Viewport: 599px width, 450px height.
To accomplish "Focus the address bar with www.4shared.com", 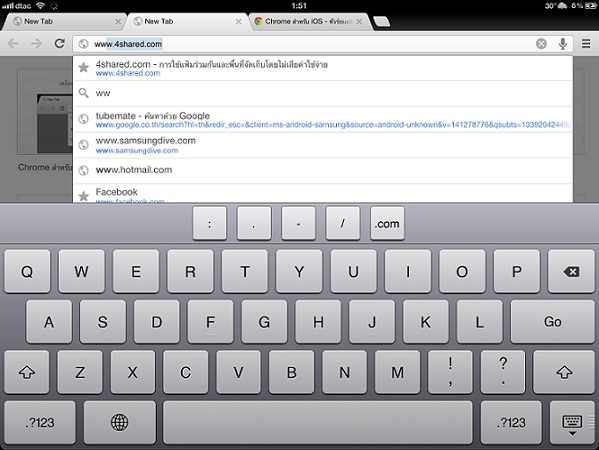I will [323, 44].
